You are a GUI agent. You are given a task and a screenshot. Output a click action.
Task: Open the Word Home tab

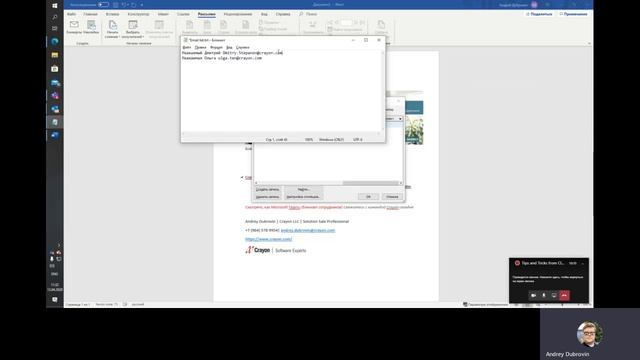tap(91, 14)
